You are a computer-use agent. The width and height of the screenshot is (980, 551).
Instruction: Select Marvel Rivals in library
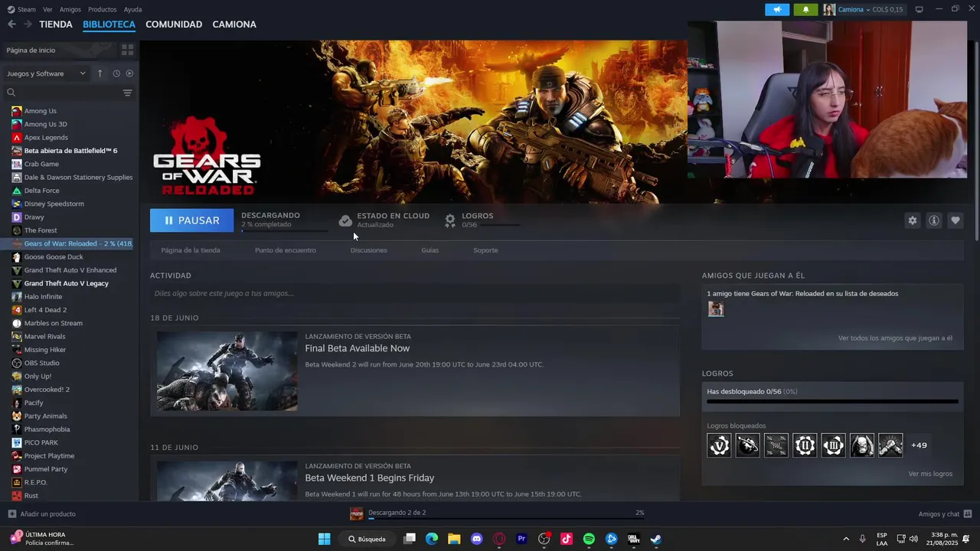44,337
